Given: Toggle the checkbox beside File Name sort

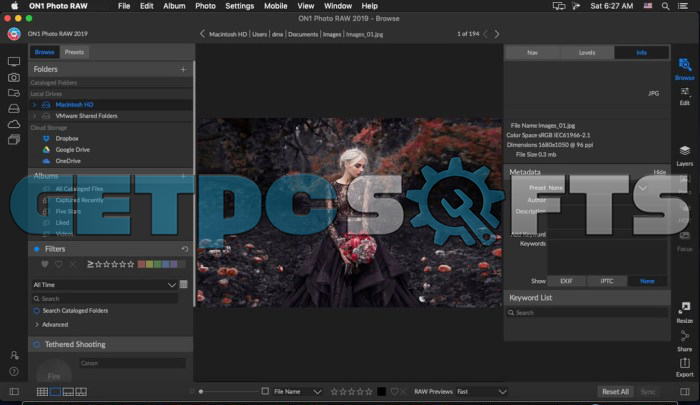Looking at the screenshot, I should [x=265, y=391].
